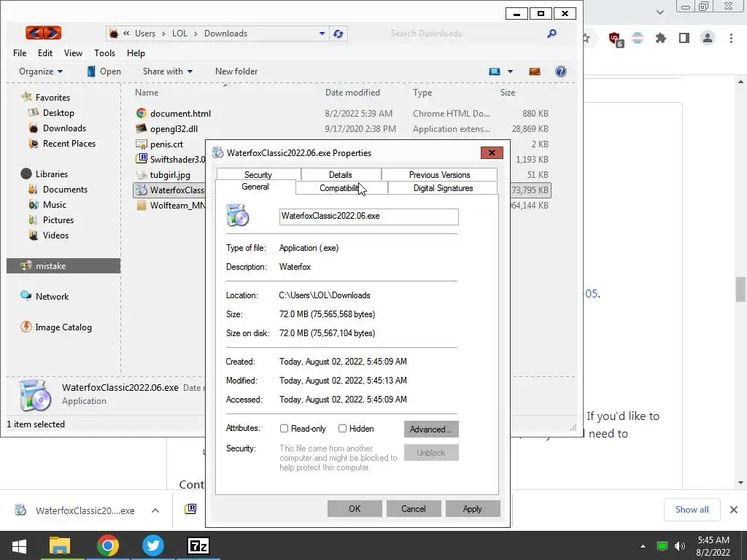
Task: Click the back/forward navigation arrows in Explorer
Action: click(x=43, y=33)
